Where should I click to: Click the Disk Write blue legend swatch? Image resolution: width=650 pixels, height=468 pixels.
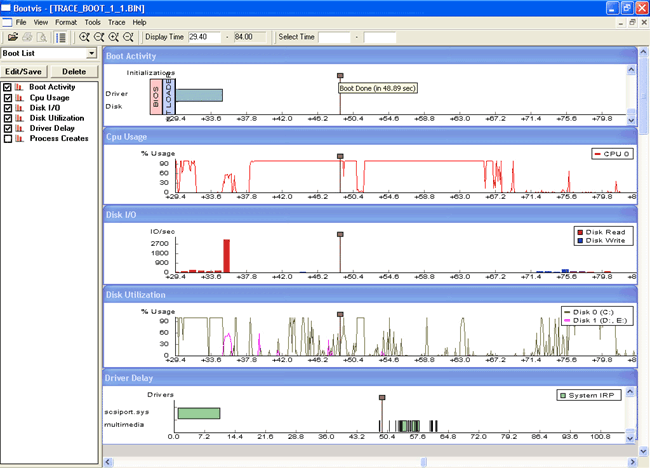pos(580,240)
